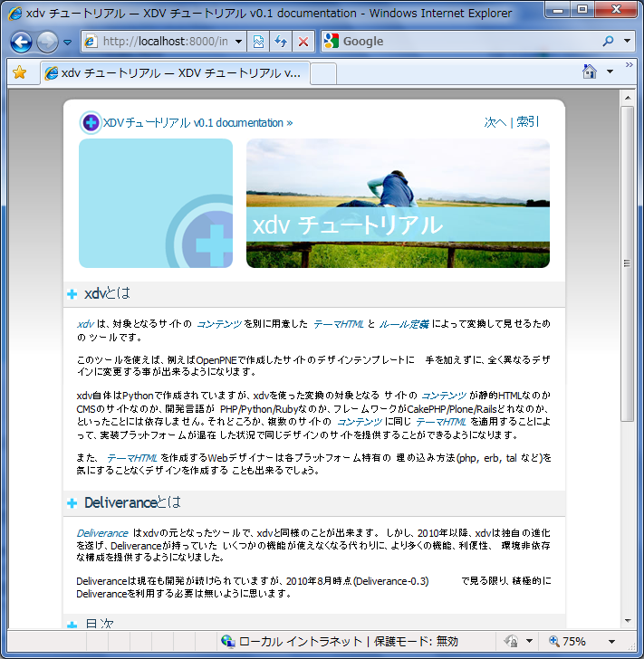This screenshot has height=659, width=644.
Task: Toggle Compatibility View broken-page icon
Action: coord(258,42)
